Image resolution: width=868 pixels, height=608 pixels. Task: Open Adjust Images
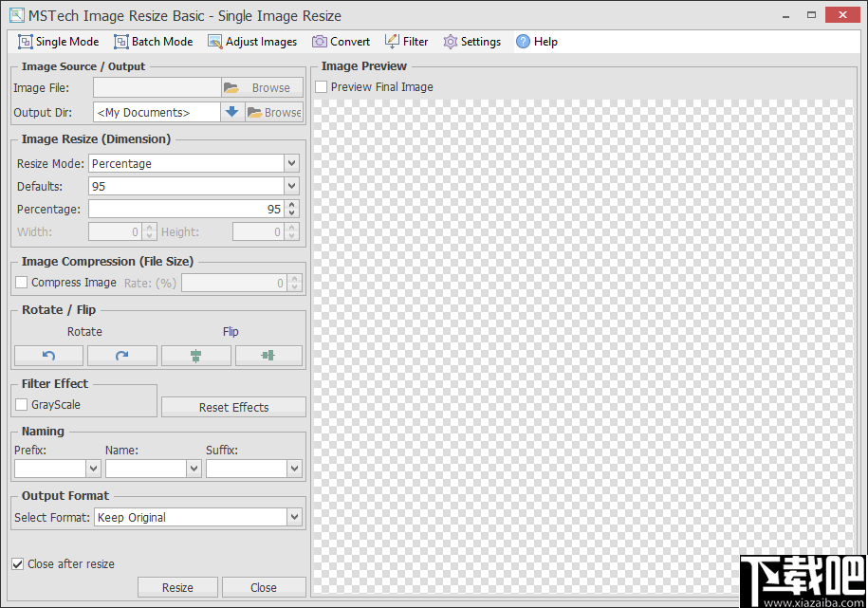coord(251,41)
